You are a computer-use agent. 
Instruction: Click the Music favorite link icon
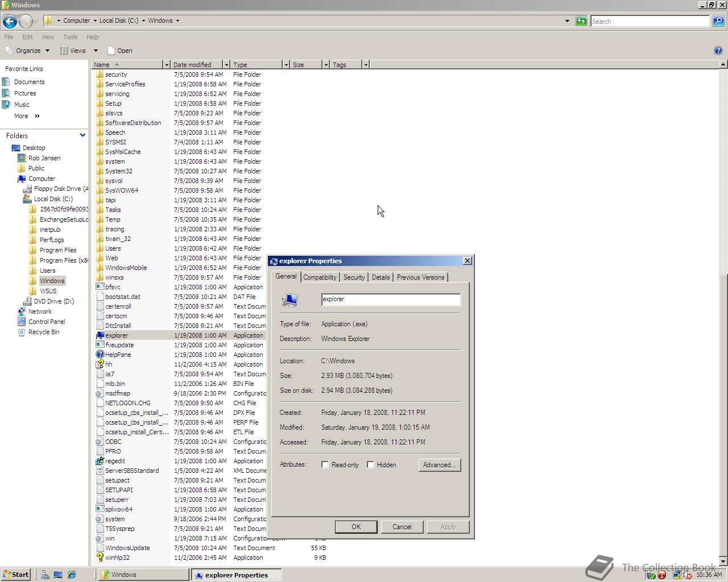coord(6,105)
